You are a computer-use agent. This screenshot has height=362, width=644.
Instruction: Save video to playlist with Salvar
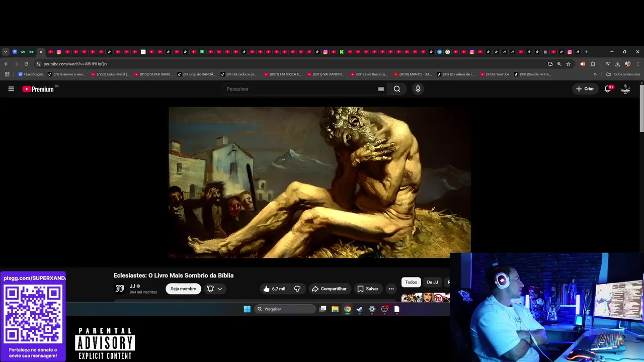(x=368, y=289)
